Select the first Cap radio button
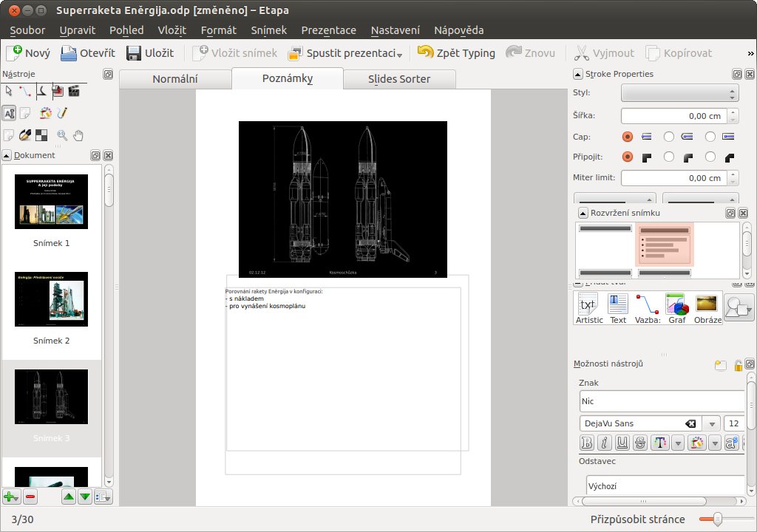The height and width of the screenshot is (532, 757). point(628,137)
